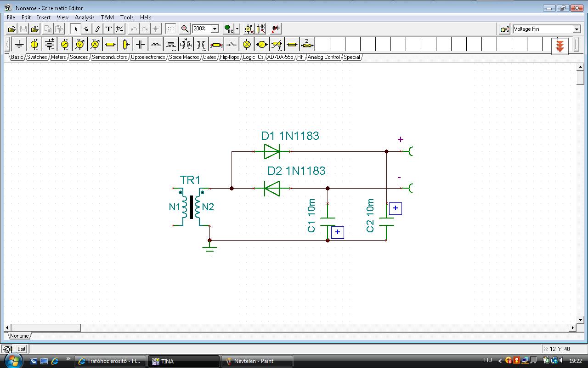Click the HU language indicator
Screen dimensions: 588x368
[488, 361]
